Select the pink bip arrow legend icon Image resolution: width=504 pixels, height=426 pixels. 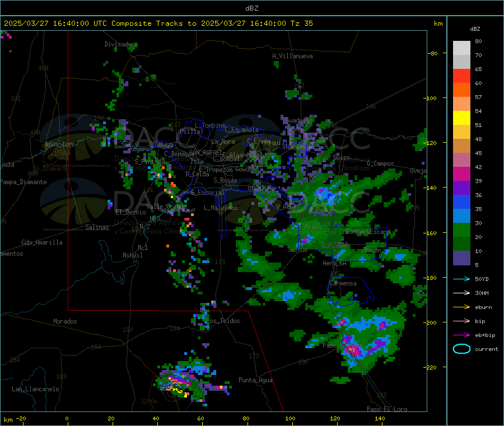coord(461,321)
